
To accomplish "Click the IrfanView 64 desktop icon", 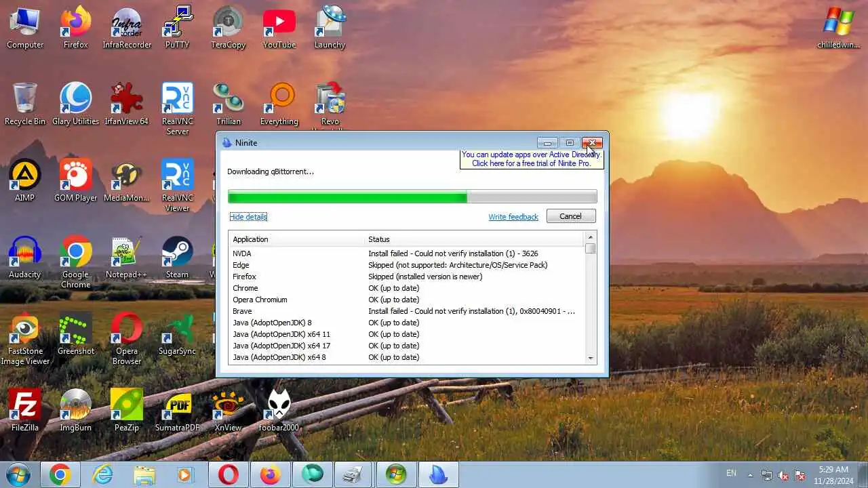I will click(x=127, y=104).
